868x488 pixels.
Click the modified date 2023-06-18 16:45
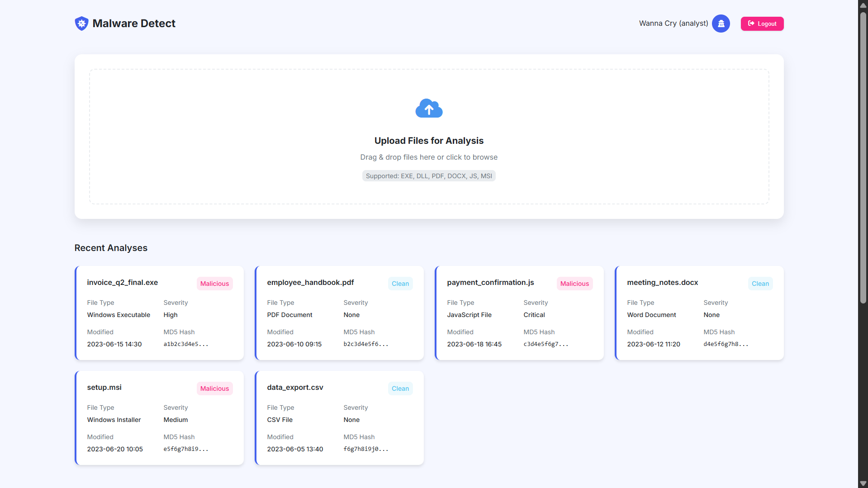[x=474, y=344]
